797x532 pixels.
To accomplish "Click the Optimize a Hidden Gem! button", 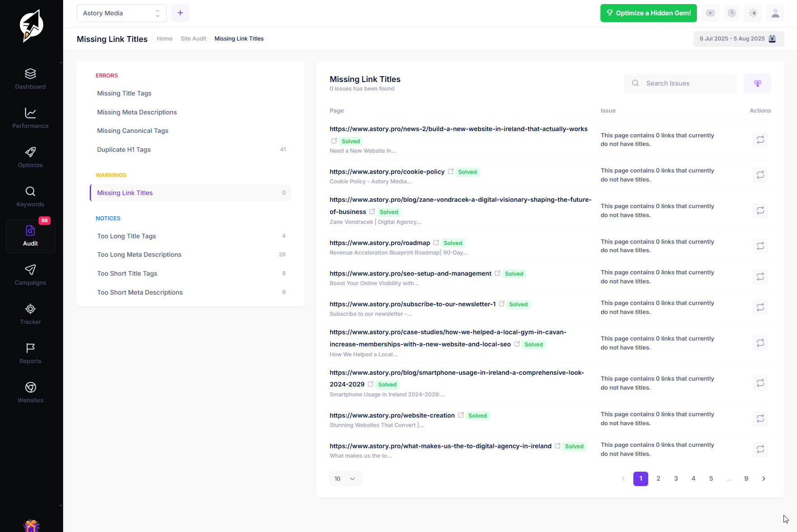I will coord(648,13).
